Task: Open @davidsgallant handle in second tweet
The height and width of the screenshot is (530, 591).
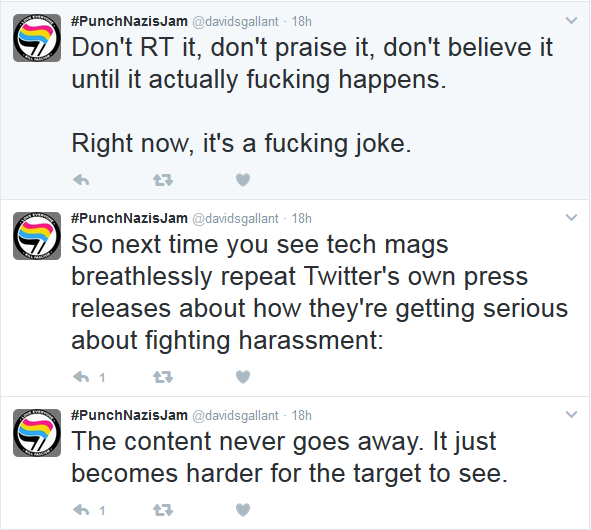Action: click(236, 219)
